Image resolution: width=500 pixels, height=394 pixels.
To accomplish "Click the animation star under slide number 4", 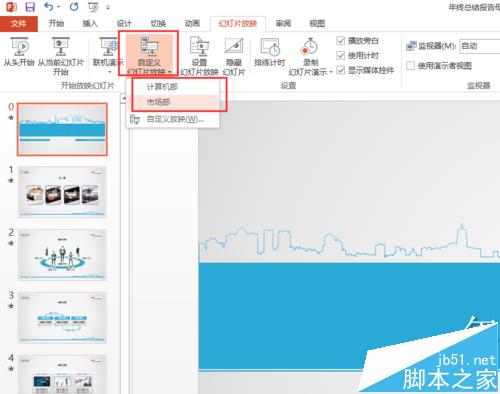I will click(11, 369).
